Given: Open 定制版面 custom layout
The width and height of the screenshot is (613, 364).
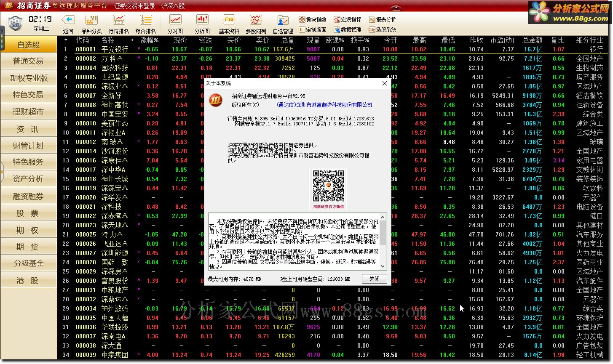Looking at the screenshot, I should [x=313, y=29].
